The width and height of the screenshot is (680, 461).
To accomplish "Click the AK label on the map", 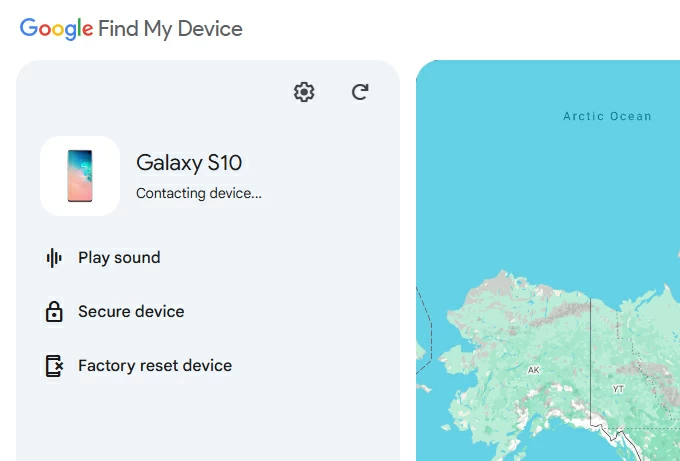I will [x=533, y=370].
